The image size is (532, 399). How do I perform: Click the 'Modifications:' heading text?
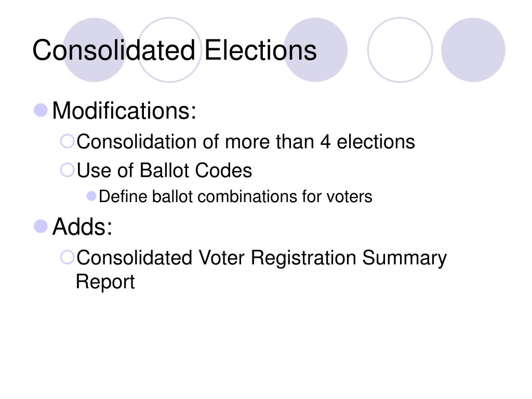click(x=124, y=111)
